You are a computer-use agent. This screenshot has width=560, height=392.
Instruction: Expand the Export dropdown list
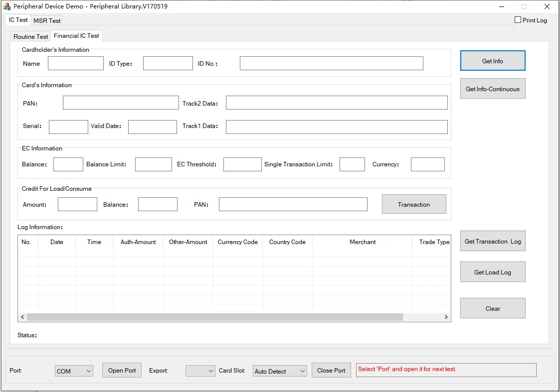(200, 371)
